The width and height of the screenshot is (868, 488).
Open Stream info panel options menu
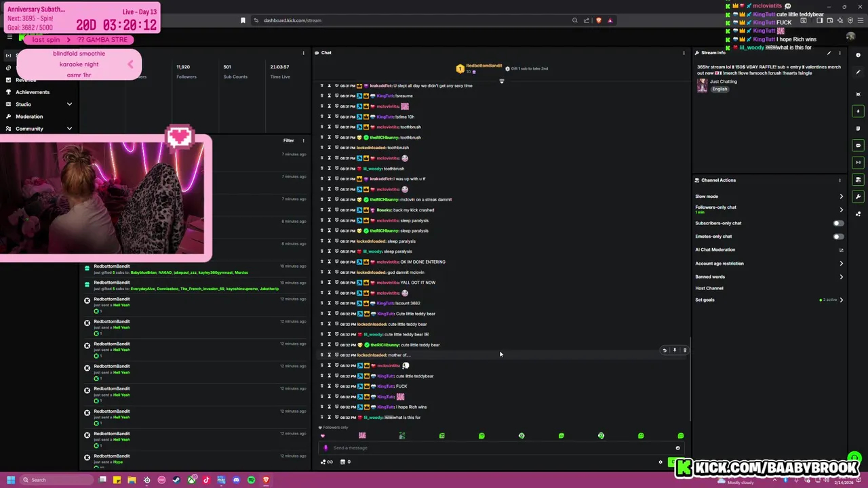tap(840, 53)
